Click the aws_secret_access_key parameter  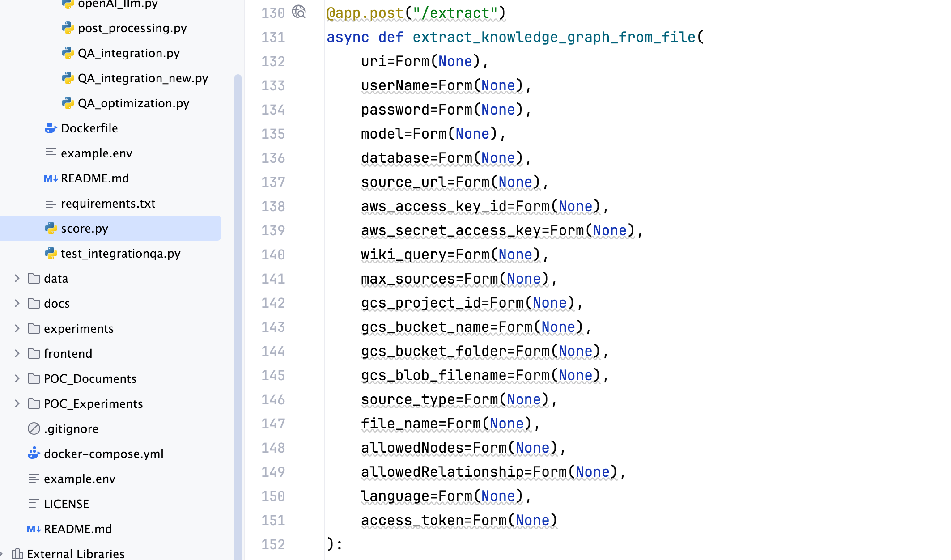(x=451, y=230)
